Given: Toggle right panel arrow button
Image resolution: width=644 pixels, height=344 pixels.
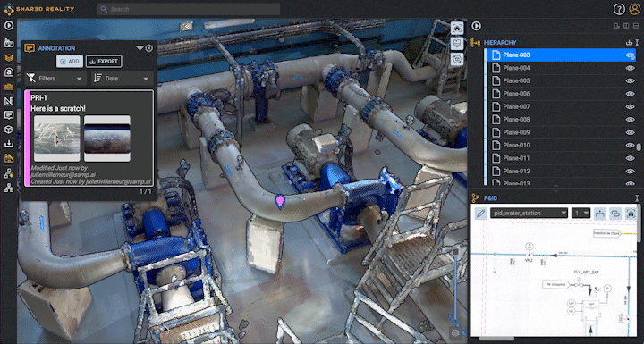Looking at the screenshot, I should [x=477, y=26].
